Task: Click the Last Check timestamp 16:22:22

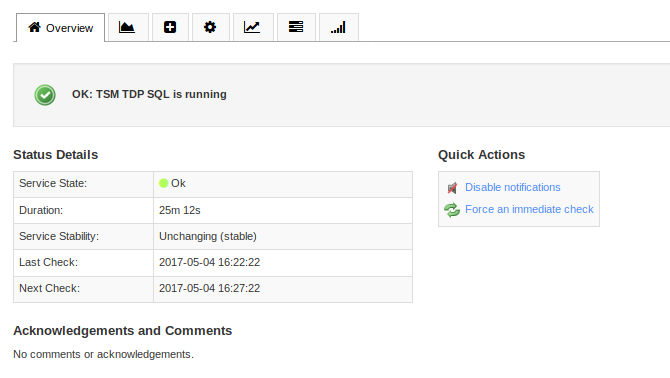Action: pyautogui.click(x=209, y=262)
